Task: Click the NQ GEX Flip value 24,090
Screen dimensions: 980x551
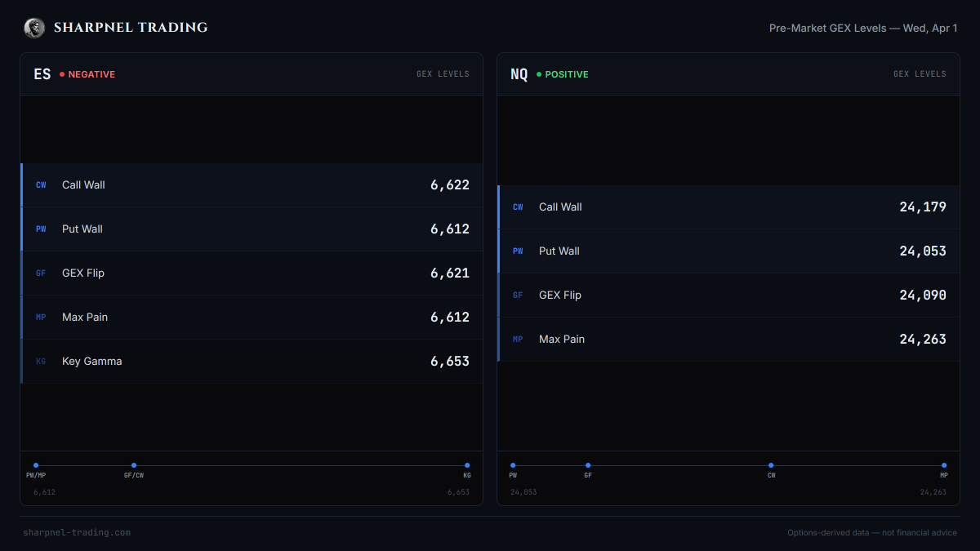Action: pyautogui.click(x=923, y=295)
